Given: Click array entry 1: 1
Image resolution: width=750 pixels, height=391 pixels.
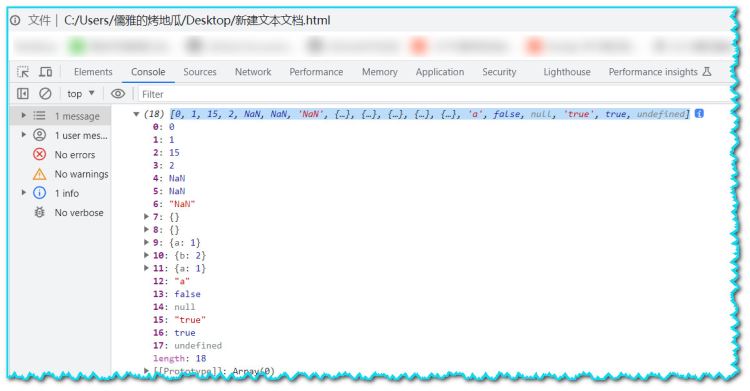Looking at the screenshot, I should 164,140.
